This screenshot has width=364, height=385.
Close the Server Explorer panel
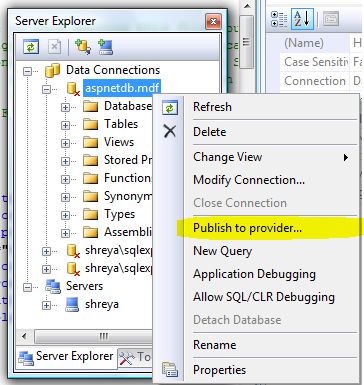(x=213, y=22)
